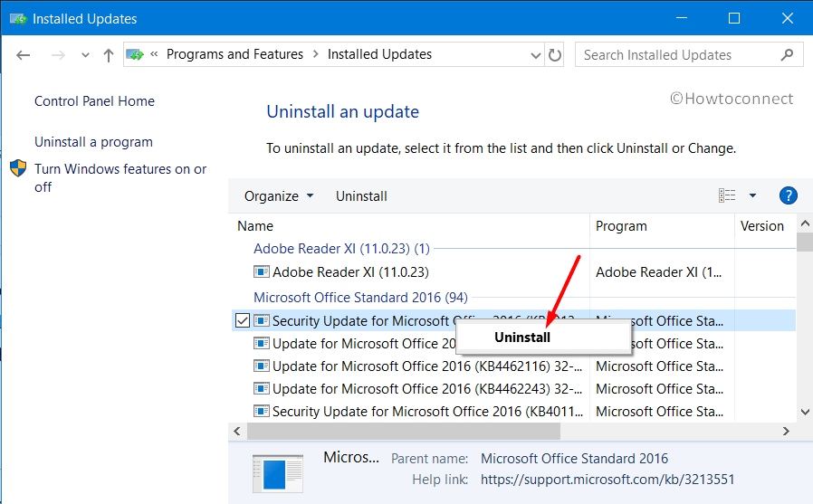813x504 pixels.
Task: Click the search magnifier icon
Action: 787,54
